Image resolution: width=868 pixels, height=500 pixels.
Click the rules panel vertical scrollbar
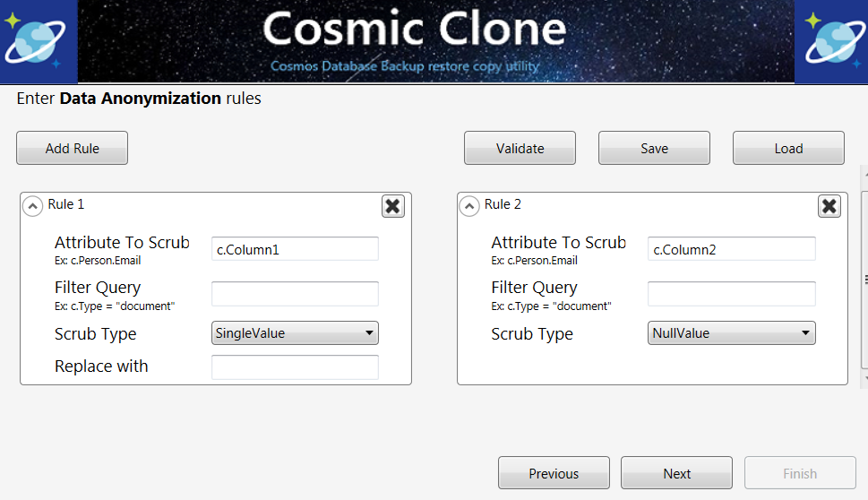point(864,277)
